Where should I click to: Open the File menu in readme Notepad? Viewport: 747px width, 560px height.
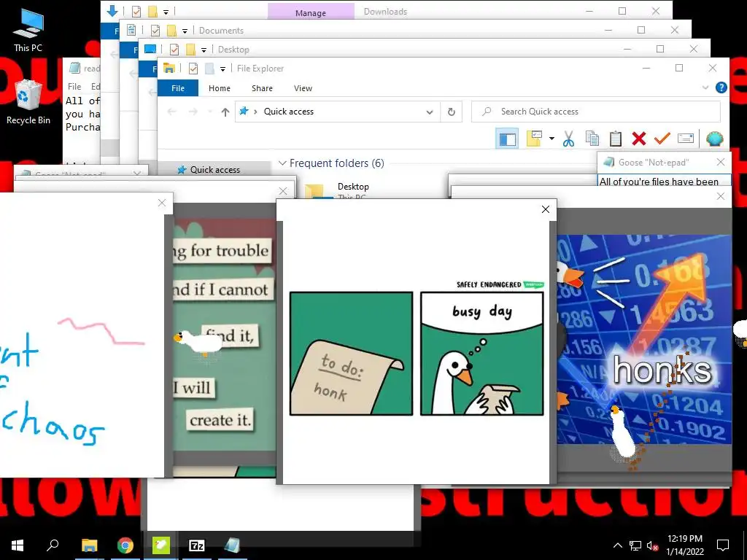pos(74,86)
